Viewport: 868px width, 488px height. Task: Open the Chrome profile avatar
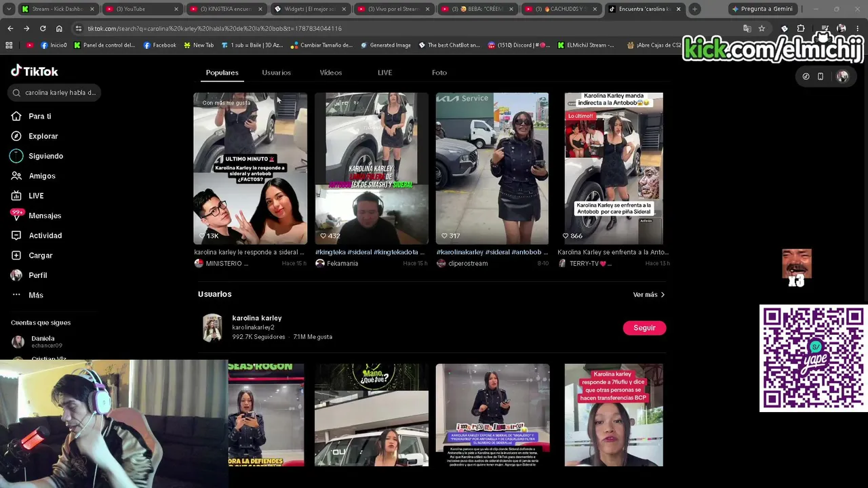[841, 28]
